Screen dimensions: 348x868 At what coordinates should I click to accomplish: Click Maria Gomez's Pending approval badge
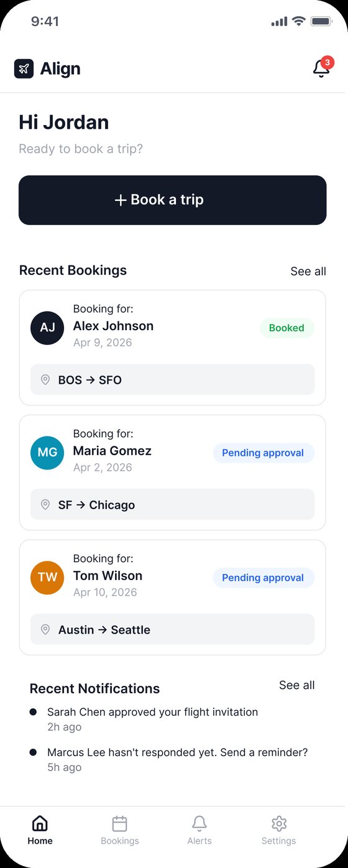click(x=263, y=453)
